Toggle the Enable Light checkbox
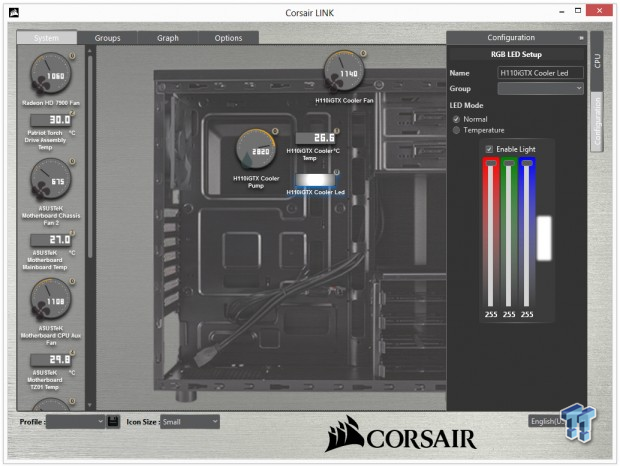The image size is (620, 467). pos(489,149)
